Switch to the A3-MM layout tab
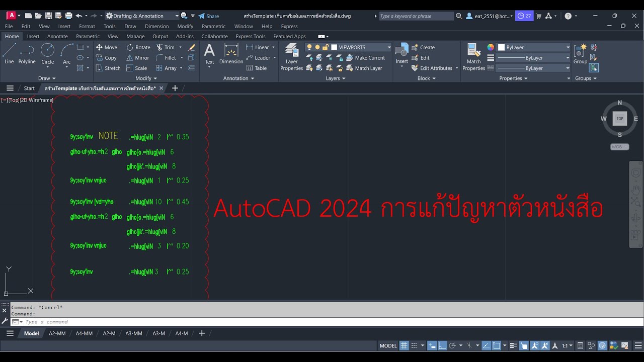Screen dimensions: 644x362 134,333
